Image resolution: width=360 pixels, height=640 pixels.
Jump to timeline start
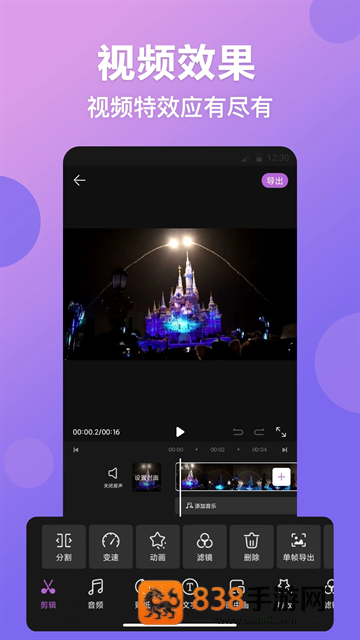point(76,450)
